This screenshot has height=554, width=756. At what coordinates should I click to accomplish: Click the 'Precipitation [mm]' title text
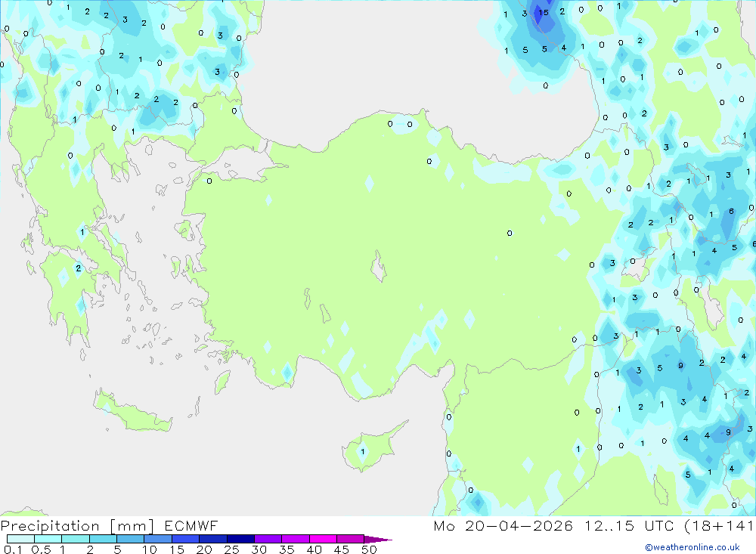click(77, 525)
